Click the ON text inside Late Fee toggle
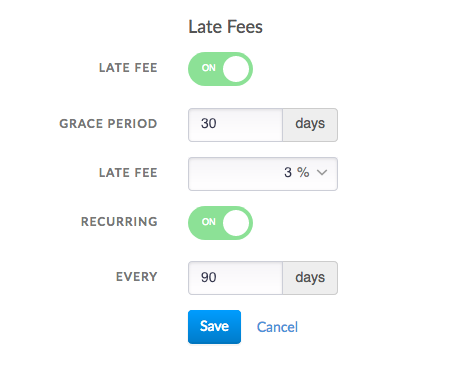Viewport: 471px width, 374px height. pyautogui.click(x=209, y=68)
